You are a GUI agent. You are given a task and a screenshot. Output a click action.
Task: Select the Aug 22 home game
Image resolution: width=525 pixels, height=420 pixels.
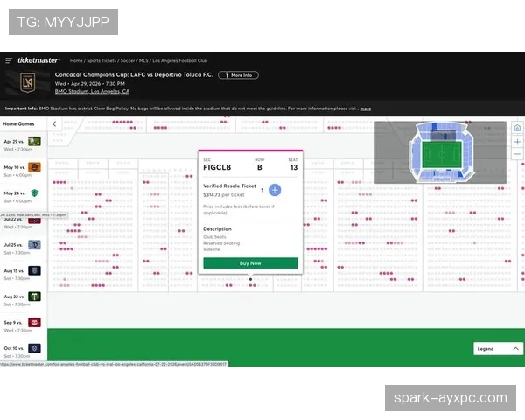click(x=23, y=300)
